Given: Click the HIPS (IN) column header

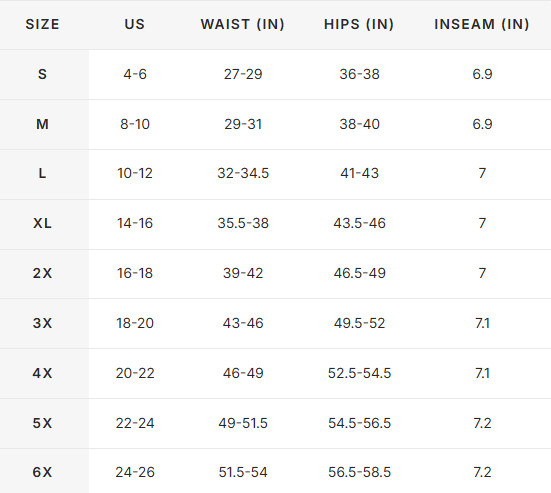Looking at the screenshot, I should click(x=359, y=24).
